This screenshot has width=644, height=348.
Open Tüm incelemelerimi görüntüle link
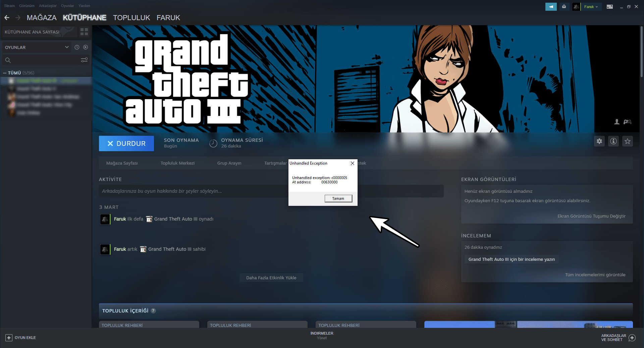pyautogui.click(x=595, y=275)
